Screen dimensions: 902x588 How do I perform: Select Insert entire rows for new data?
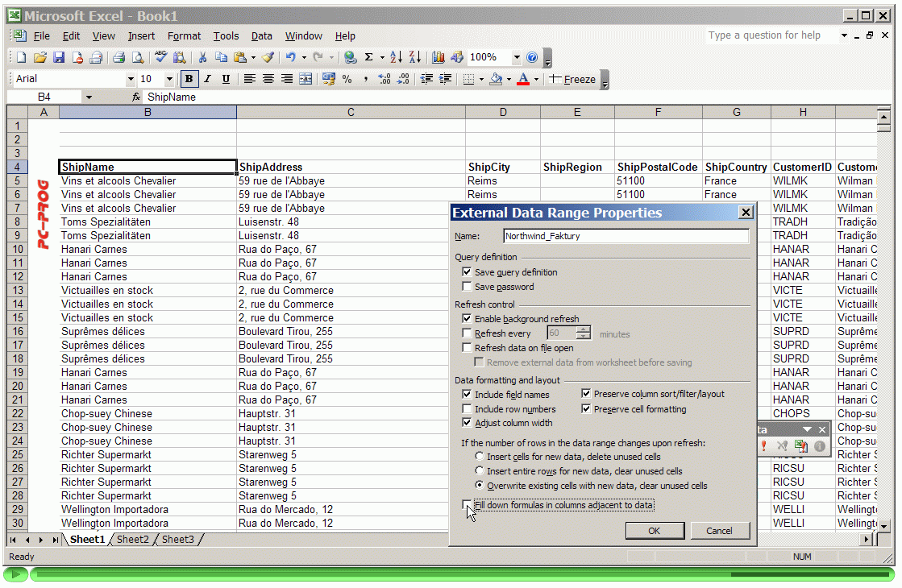479,470
